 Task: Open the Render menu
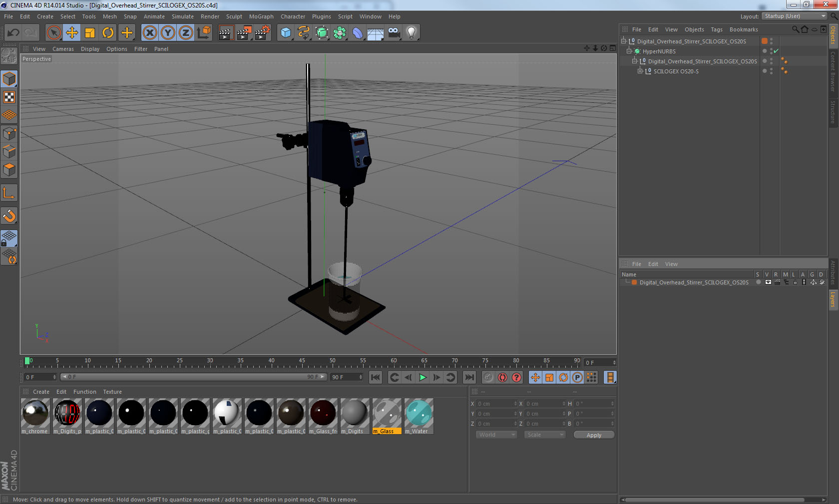click(x=210, y=16)
